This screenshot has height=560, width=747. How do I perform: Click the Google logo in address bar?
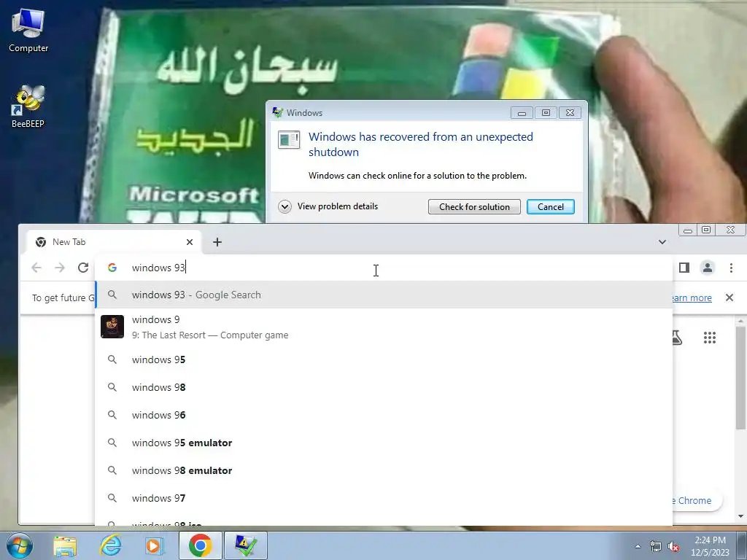(112, 268)
